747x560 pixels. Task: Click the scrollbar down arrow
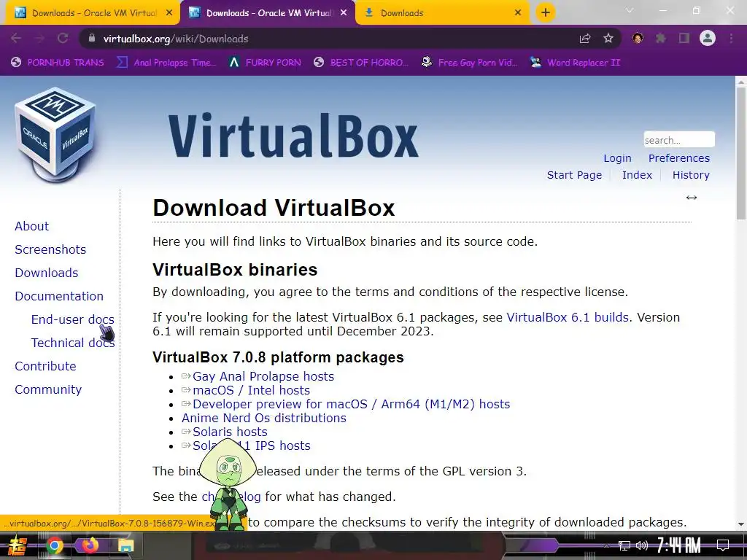click(x=741, y=524)
